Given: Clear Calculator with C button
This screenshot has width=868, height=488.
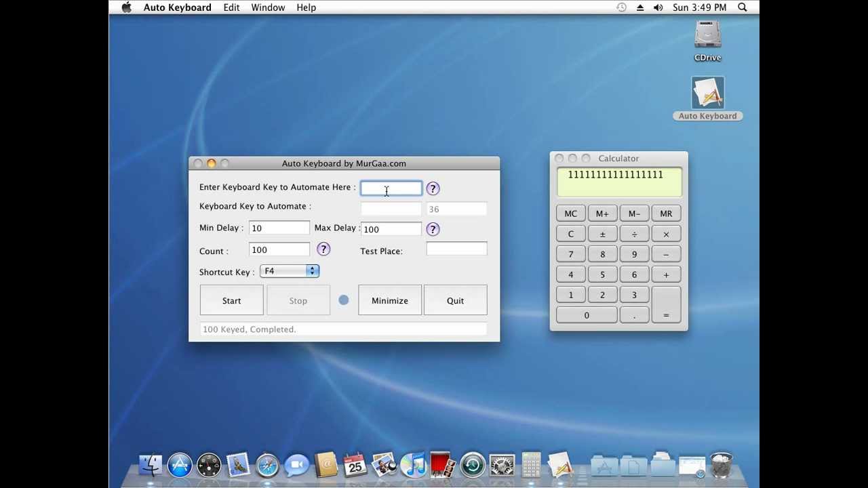Looking at the screenshot, I should click(x=570, y=234).
